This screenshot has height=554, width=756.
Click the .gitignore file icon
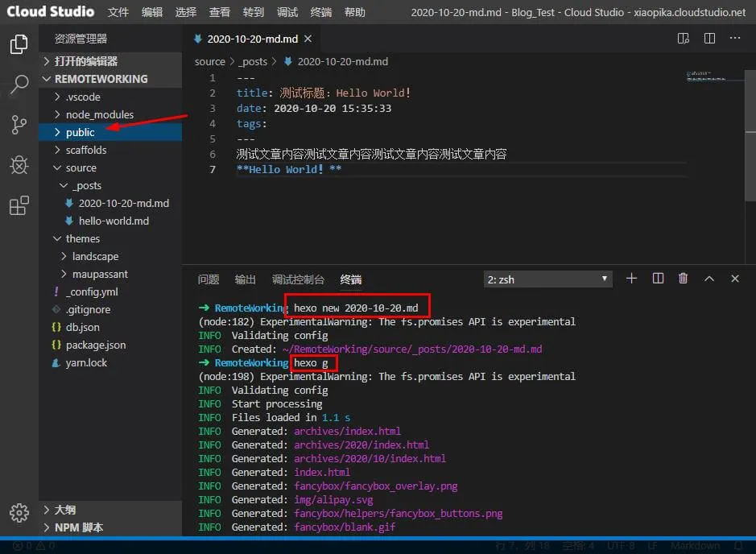(x=56, y=309)
